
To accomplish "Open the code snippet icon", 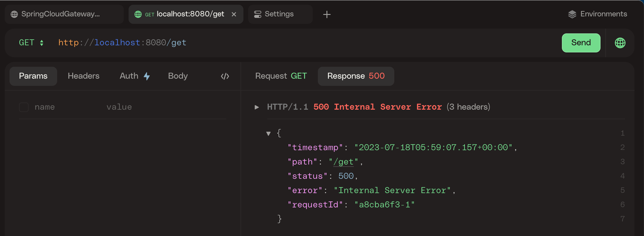I will [x=225, y=76].
